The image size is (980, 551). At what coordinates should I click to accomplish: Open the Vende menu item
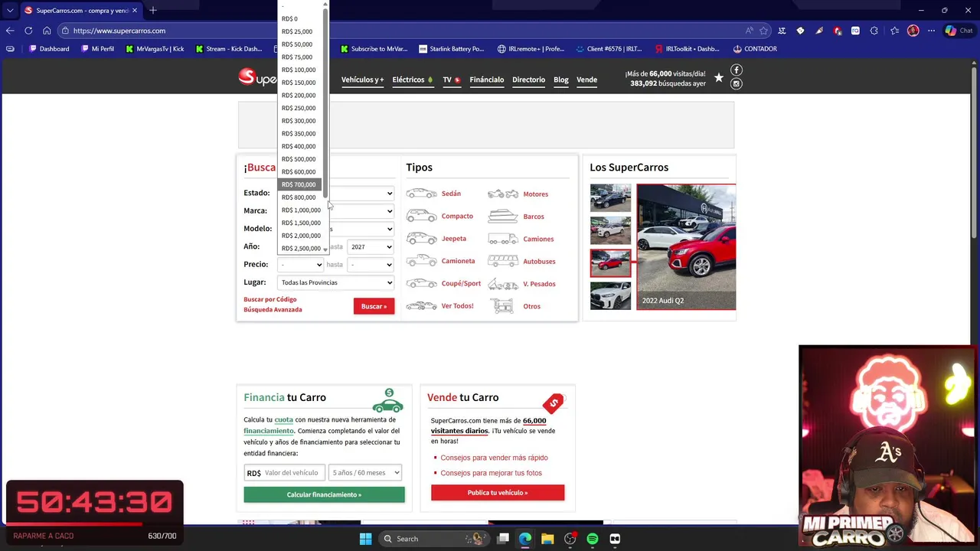coord(586,80)
